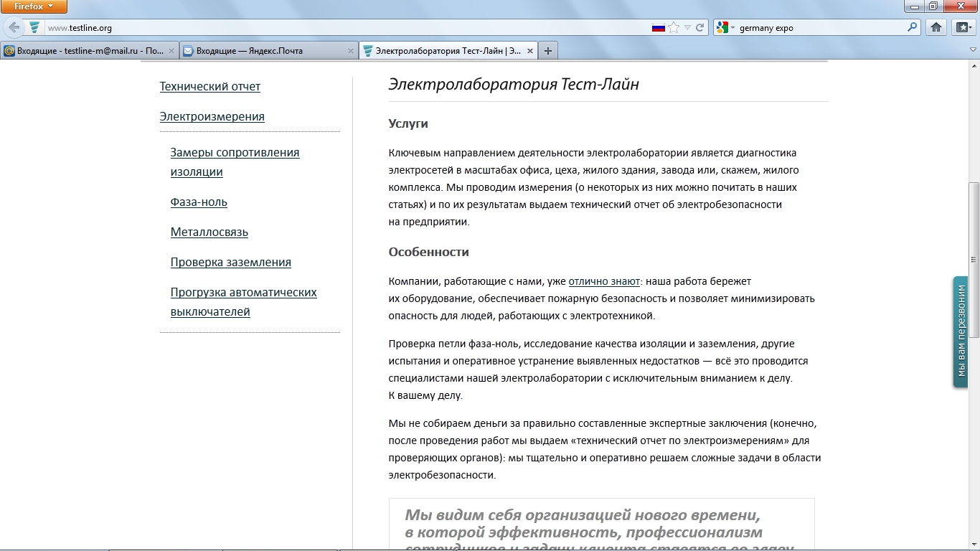Run search with the magnifier icon
The image size is (980, 551).
[913, 28]
